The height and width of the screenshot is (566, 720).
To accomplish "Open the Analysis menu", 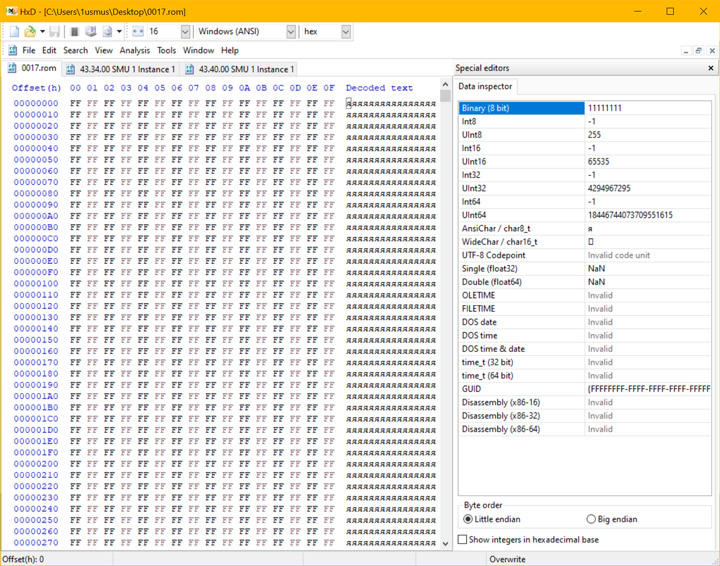I will point(135,50).
